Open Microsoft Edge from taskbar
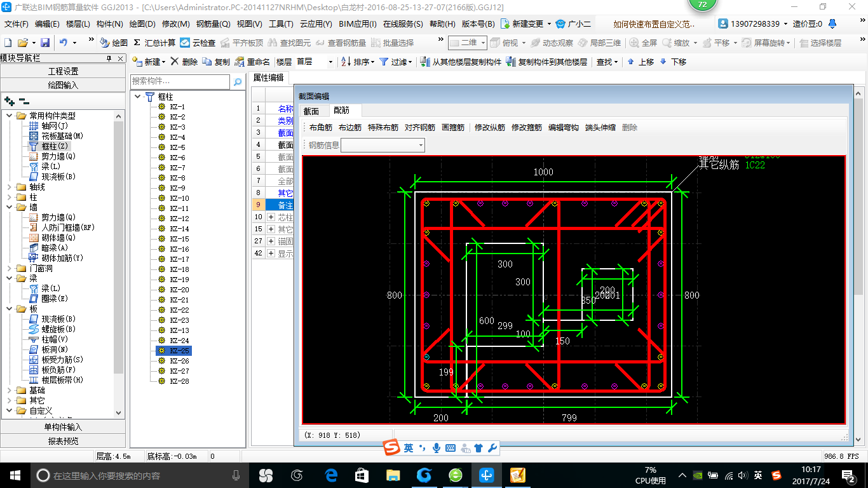This screenshot has width=868, height=488. pos(330,475)
